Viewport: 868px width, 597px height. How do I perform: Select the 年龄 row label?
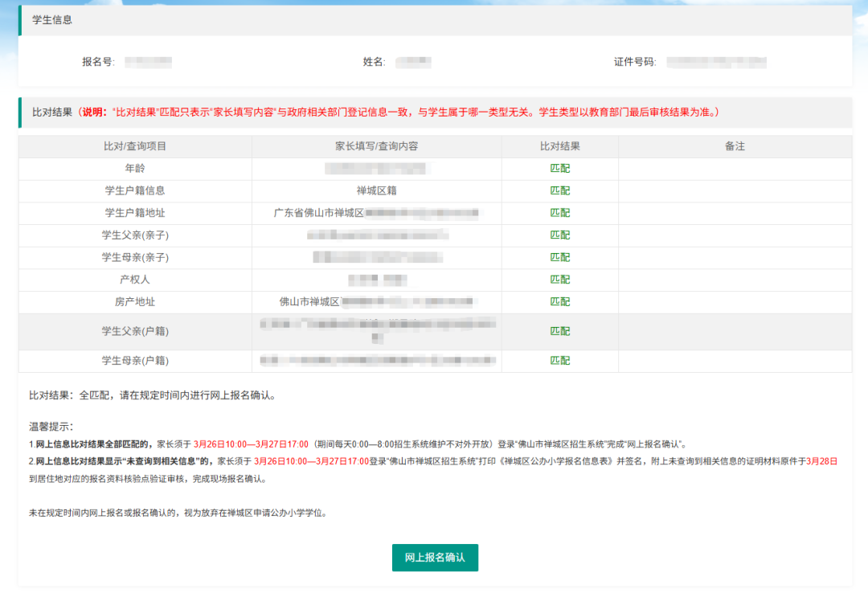135,168
